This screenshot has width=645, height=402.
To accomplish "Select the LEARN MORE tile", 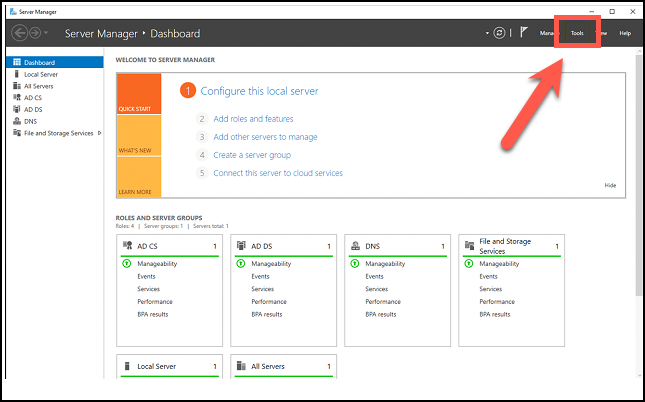I will [139, 177].
